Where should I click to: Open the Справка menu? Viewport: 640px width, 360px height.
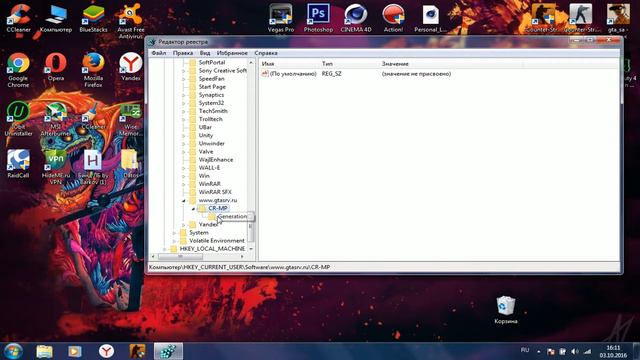(x=266, y=53)
